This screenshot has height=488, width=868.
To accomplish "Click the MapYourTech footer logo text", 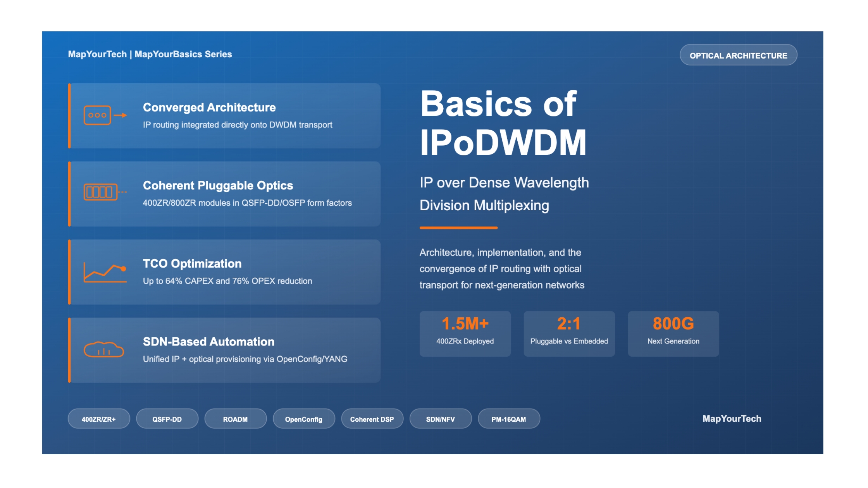I will pos(732,419).
